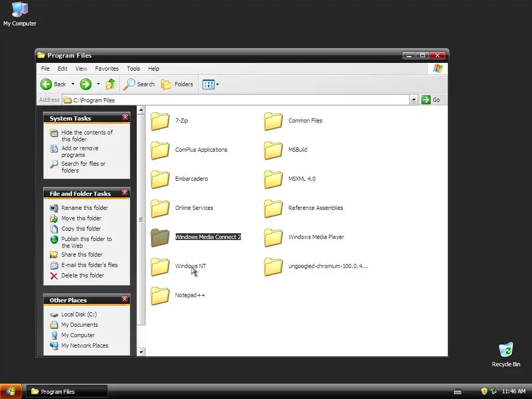This screenshot has height=399, width=532.
Task: Select the Embarcadero folder icon
Action: tap(160, 179)
